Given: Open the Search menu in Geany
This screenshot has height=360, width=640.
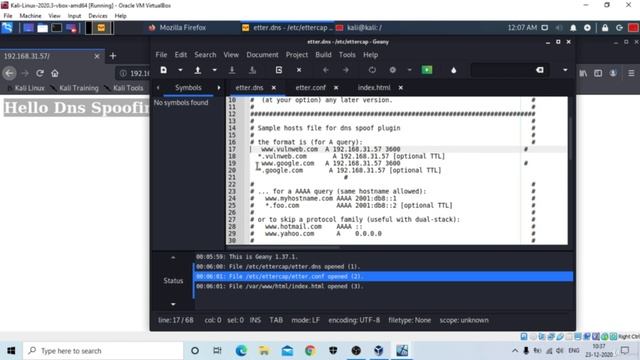Looking at the screenshot, I should point(205,55).
